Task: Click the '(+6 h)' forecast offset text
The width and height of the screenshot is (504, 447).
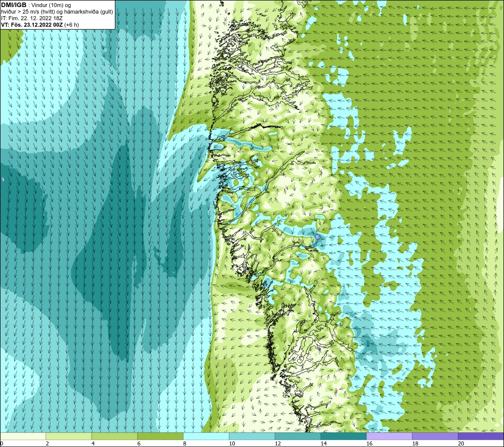Action: coord(72,25)
